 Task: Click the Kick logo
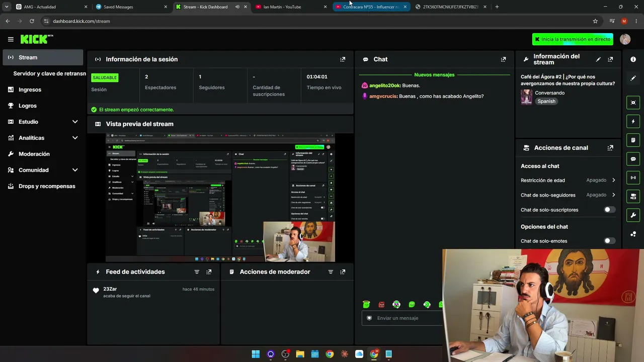(x=37, y=39)
